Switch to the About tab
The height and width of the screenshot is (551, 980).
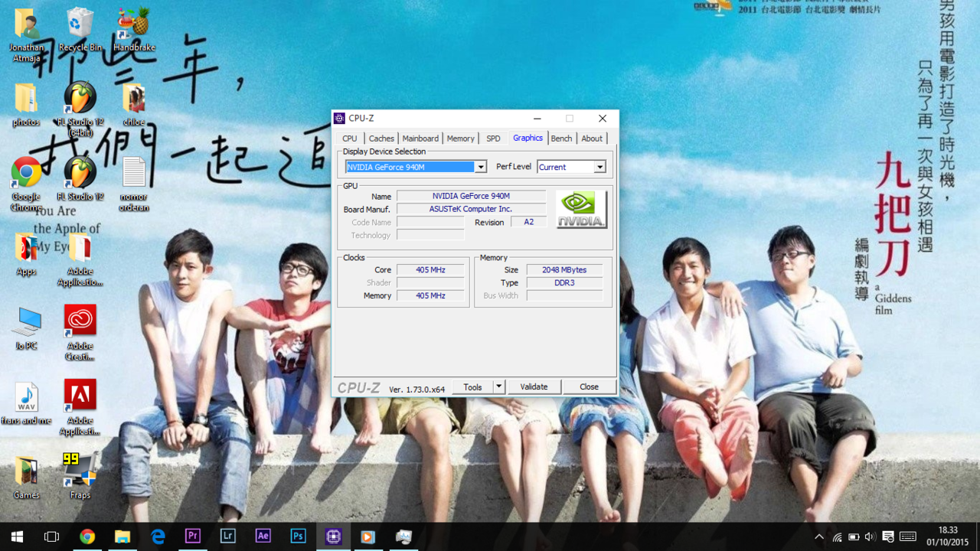pyautogui.click(x=592, y=139)
